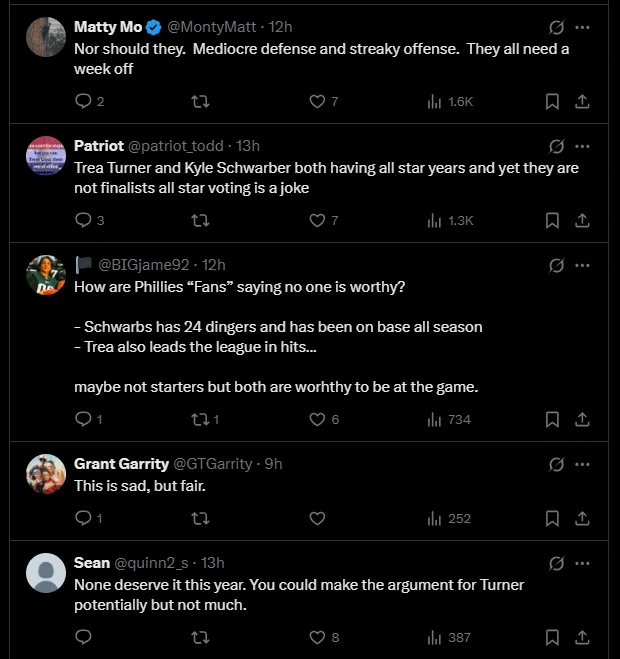Share Grant Garrity's tweet
Screen dimensions: 620x659
point(582,518)
